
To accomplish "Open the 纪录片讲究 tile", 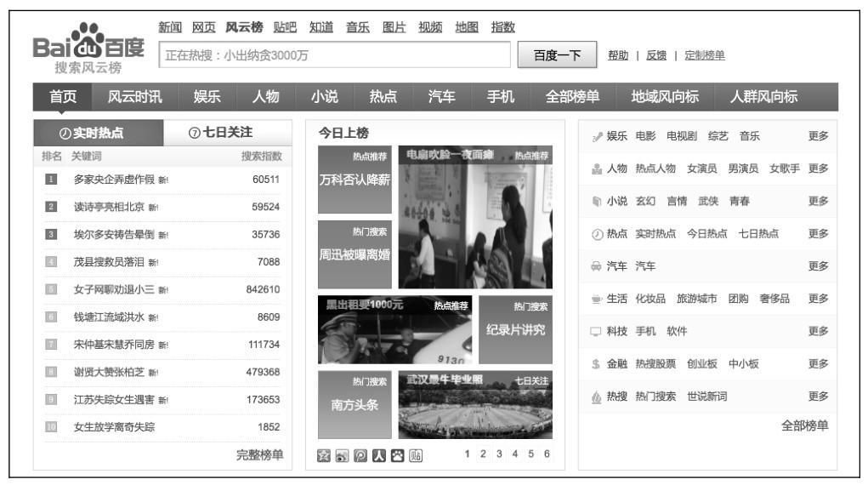I will (515, 330).
